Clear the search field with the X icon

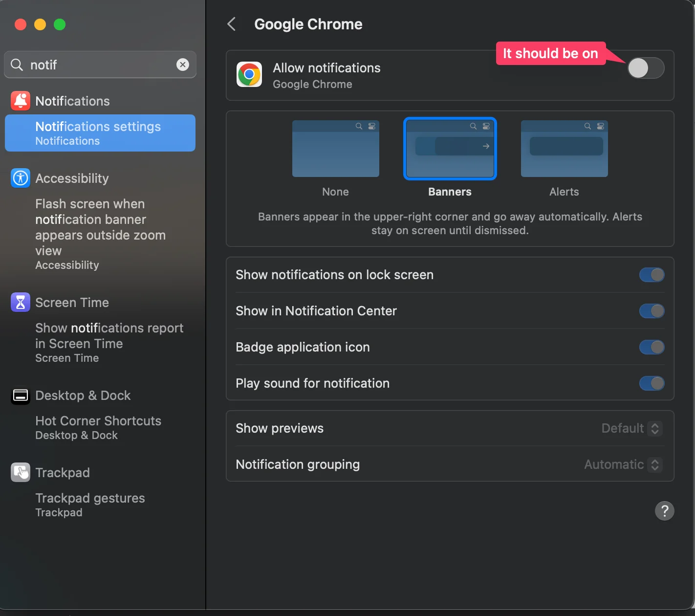[183, 65]
